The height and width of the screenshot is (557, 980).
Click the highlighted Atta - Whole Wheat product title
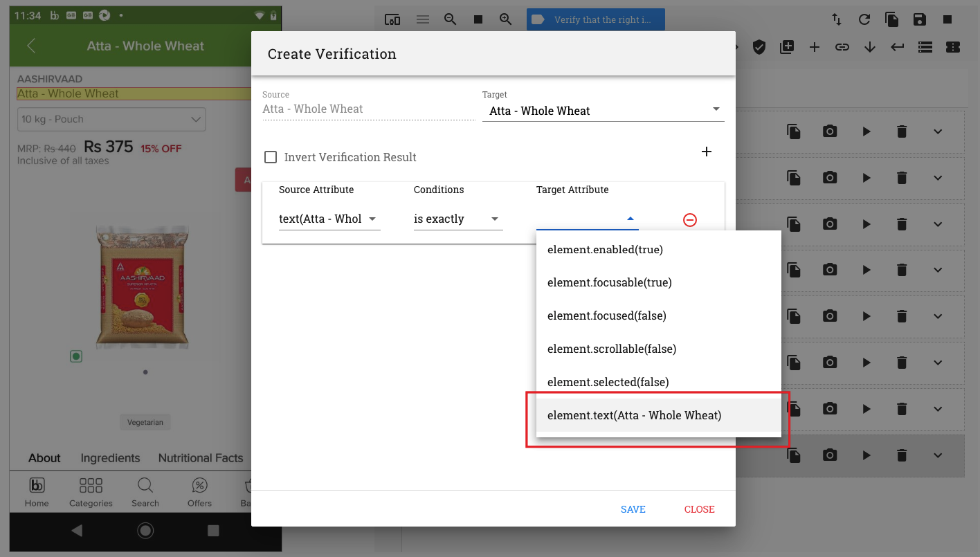[x=68, y=93]
